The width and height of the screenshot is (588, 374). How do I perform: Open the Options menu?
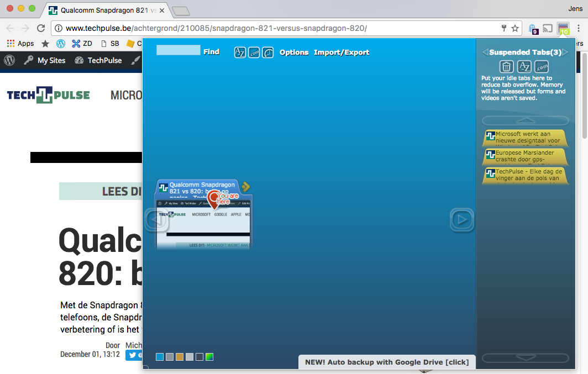[x=294, y=52]
